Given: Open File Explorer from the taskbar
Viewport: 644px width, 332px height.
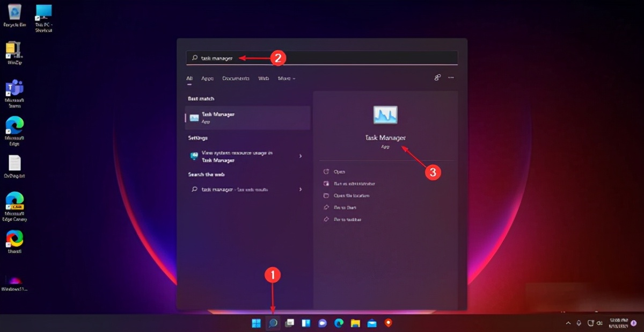Looking at the screenshot, I should (x=354, y=323).
